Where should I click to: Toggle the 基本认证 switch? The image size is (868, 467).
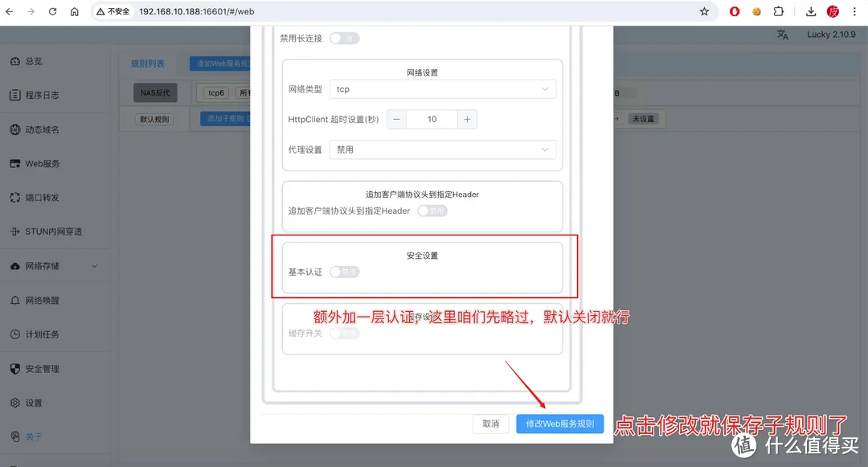344,272
